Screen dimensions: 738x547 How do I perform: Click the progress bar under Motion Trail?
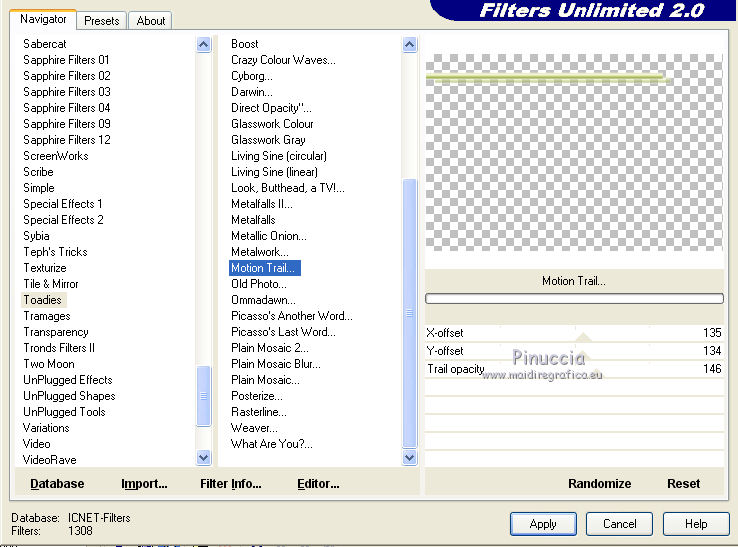[574, 298]
